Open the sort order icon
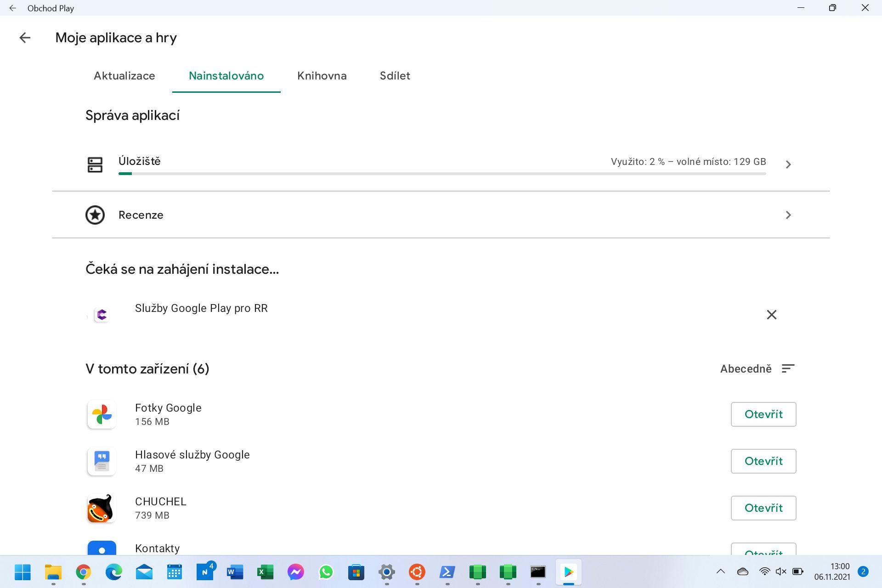 point(788,369)
